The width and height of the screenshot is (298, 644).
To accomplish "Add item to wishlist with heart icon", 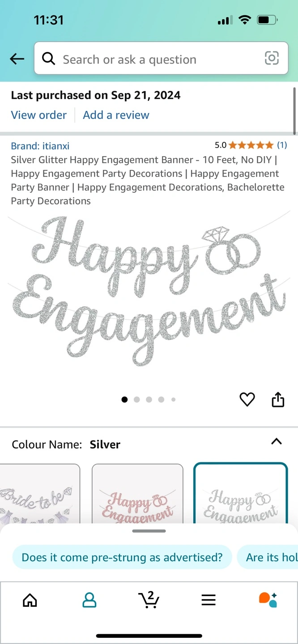I will tap(247, 399).
